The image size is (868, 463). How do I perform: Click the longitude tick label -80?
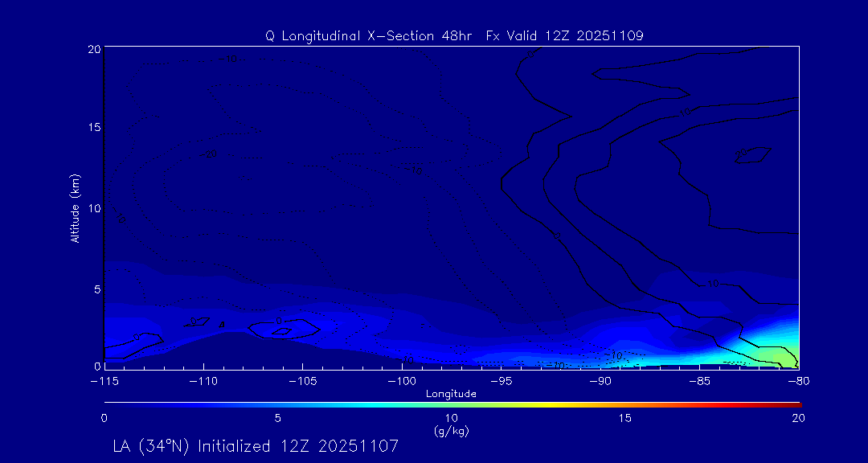point(799,382)
